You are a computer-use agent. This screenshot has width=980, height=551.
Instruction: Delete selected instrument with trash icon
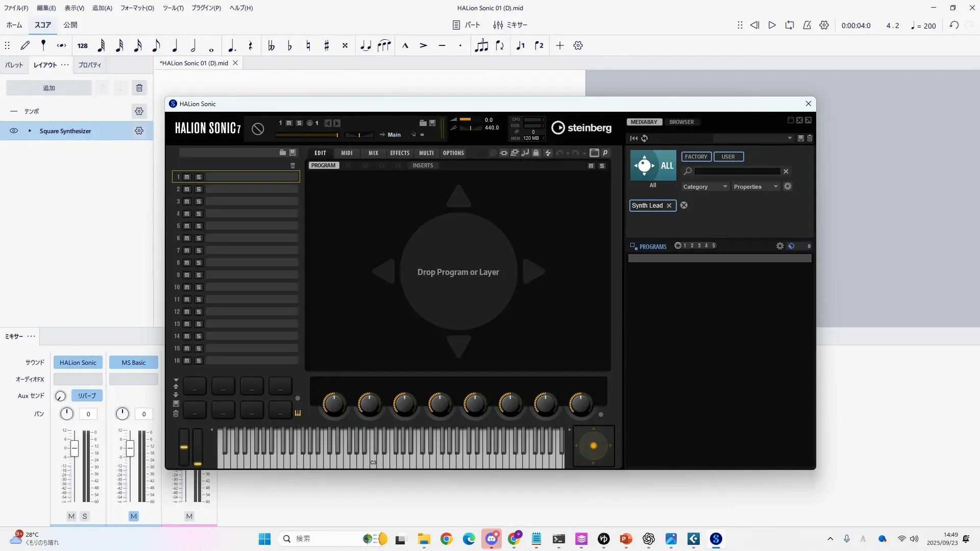click(x=139, y=88)
